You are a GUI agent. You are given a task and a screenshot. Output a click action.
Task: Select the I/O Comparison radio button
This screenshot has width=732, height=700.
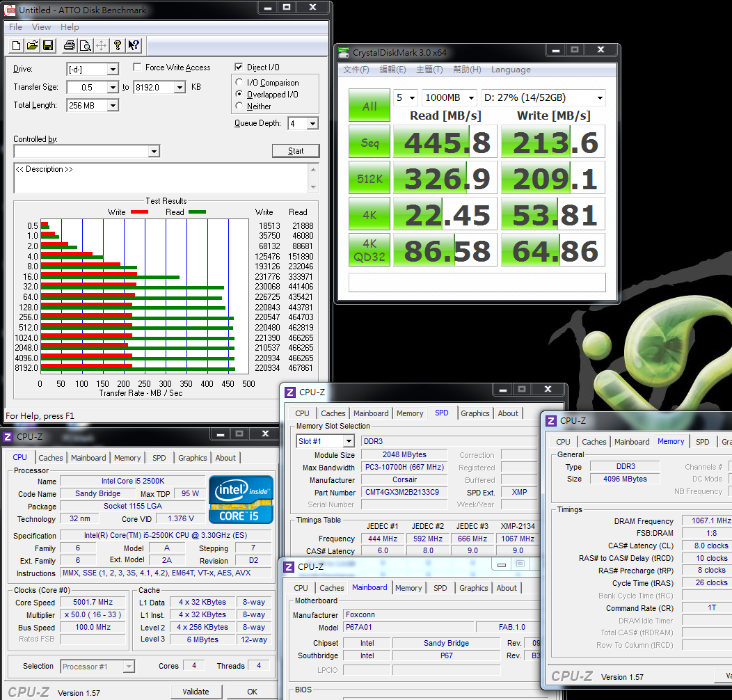(240, 83)
